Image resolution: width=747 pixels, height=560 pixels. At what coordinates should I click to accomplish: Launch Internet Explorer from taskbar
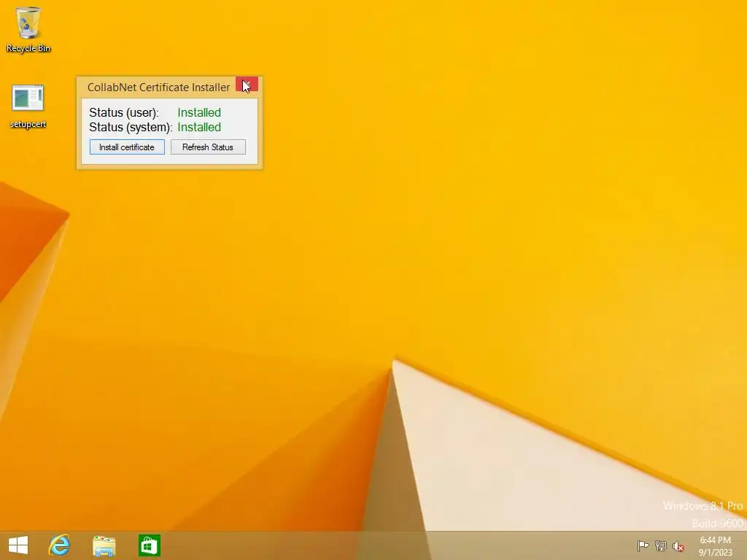60,545
